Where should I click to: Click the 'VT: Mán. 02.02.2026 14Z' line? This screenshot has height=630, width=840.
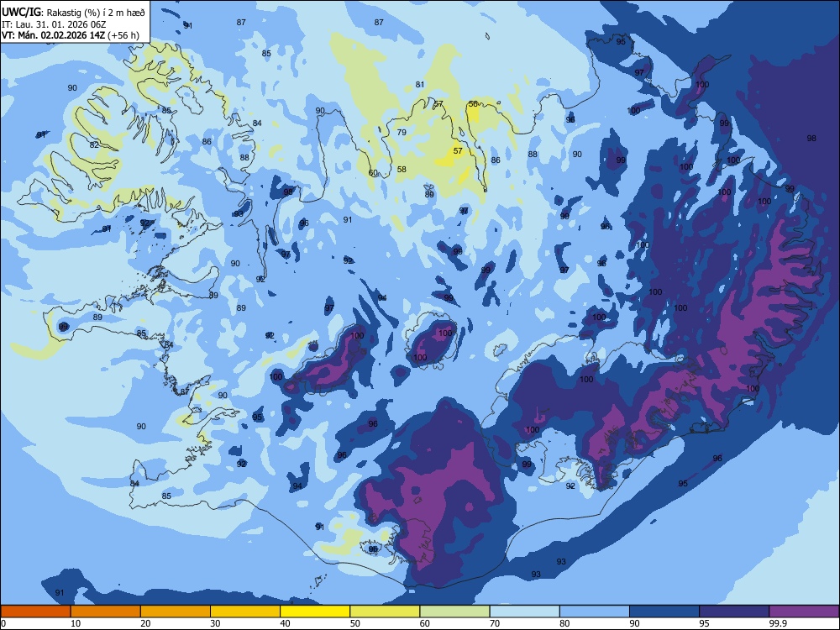pyautogui.click(x=71, y=35)
